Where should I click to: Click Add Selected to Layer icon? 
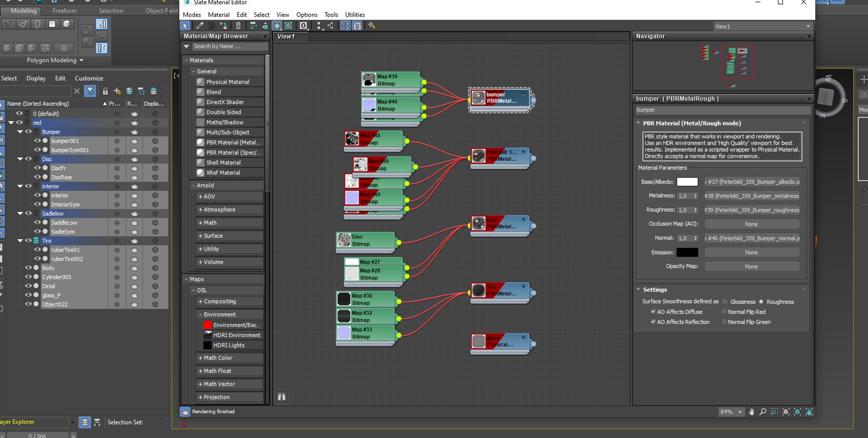click(129, 91)
